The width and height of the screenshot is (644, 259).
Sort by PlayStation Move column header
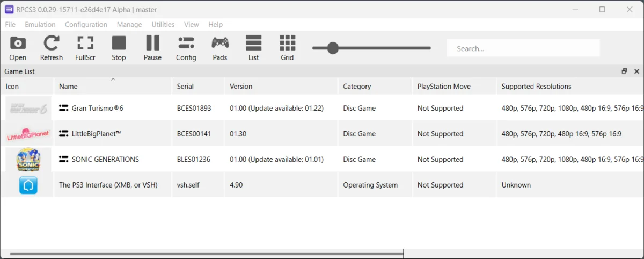pos(455,86)
